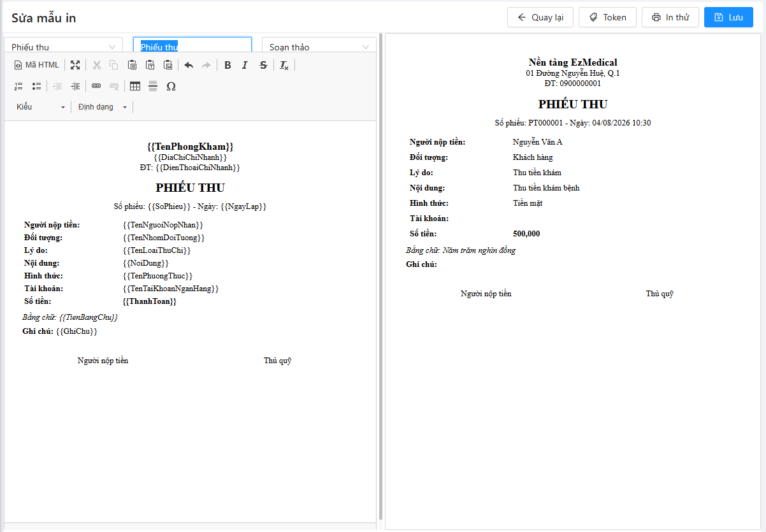Screen dimensions: 766x532
Task: Open the Mã HTML source view
Action: pos(36,65)
